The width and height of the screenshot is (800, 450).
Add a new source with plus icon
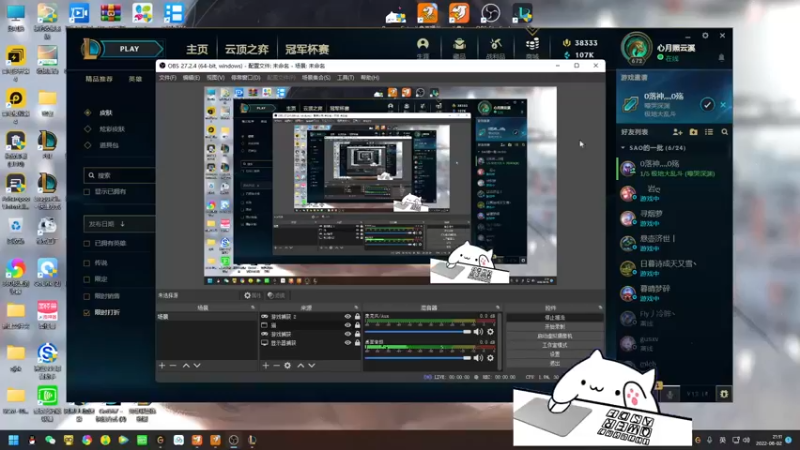coord(265,366)
